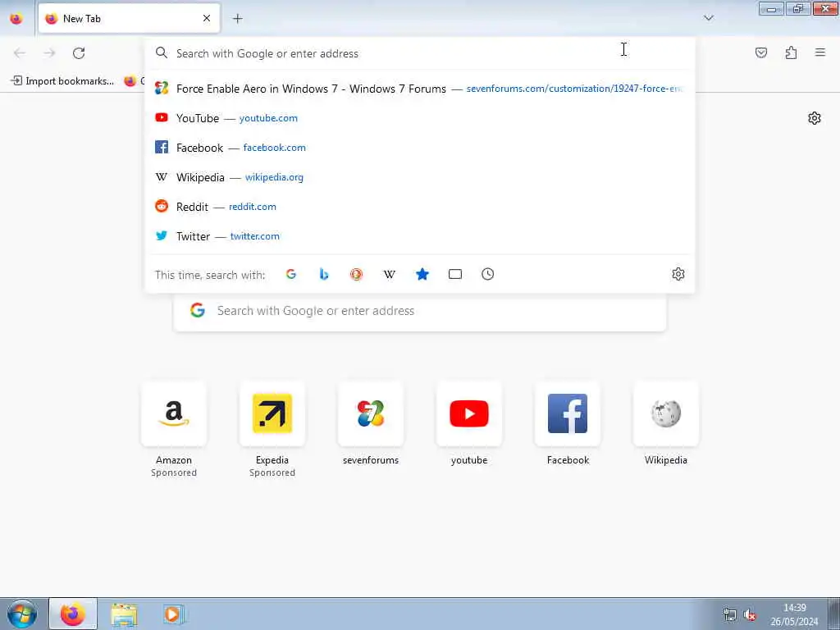Viewport: 840px width, 630px height.
Task: Open Firefox View pinned tab icon
Action: click(16, 18)
